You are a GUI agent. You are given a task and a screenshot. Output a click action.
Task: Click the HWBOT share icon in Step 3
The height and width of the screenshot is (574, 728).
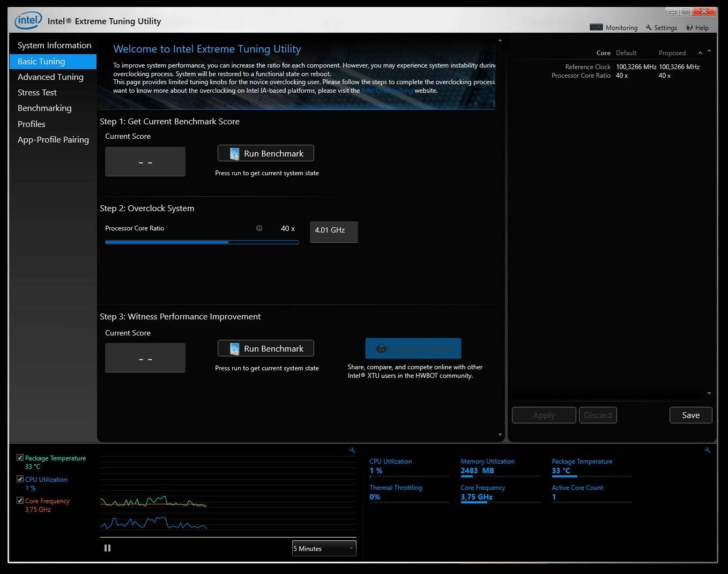tap(381, 348)
